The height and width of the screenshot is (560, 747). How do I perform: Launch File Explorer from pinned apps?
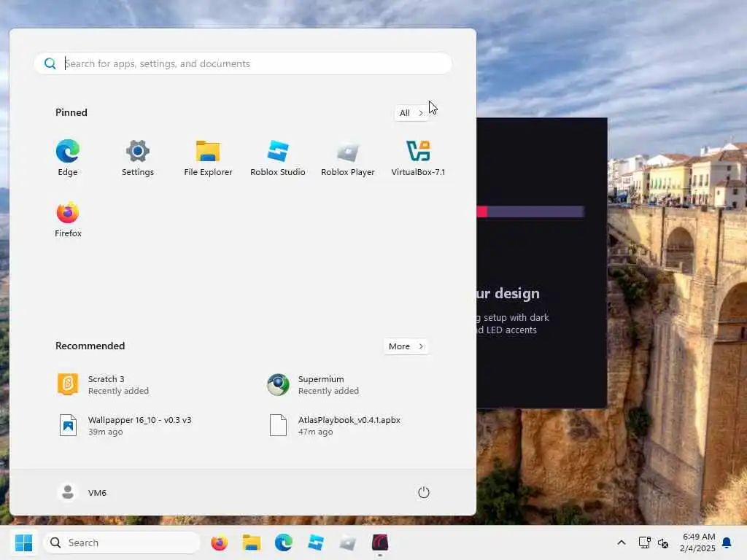coord(208,158)
